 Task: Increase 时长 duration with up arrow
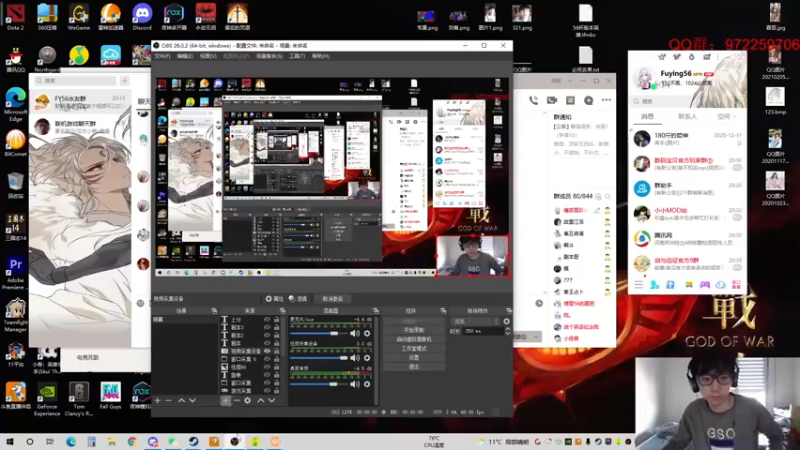508,329
